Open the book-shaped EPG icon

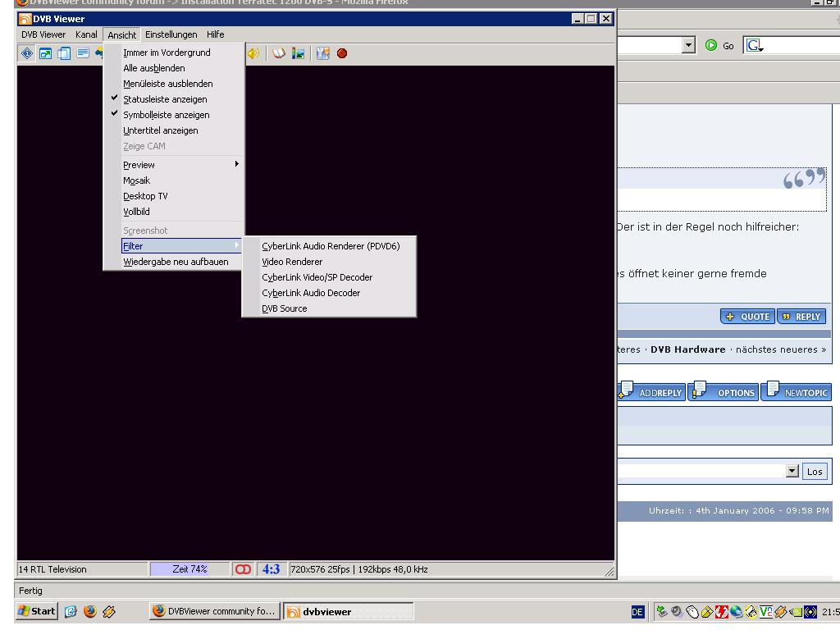279,54
